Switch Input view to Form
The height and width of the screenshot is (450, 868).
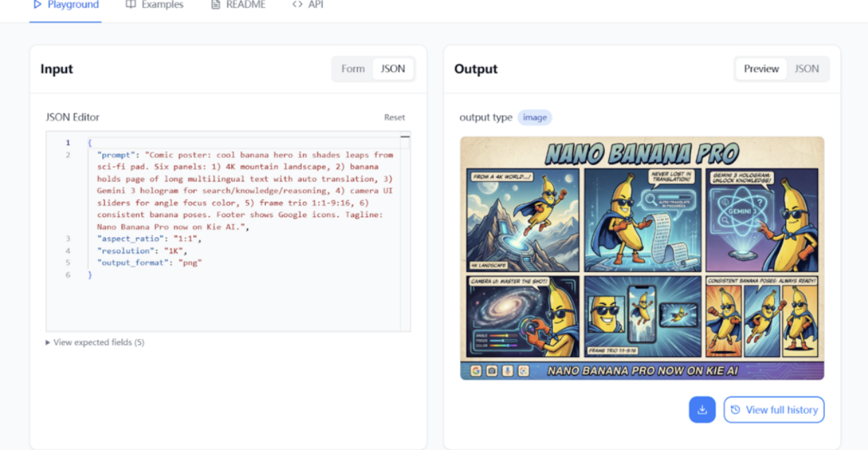click(353, 68)
